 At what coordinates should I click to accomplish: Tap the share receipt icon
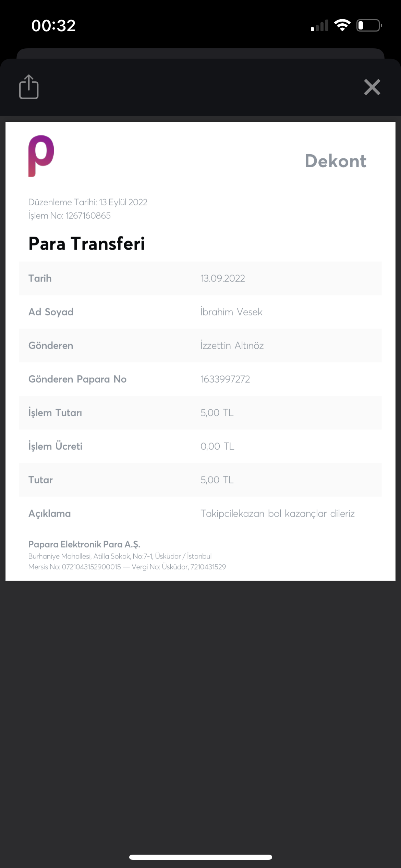click(29, 87)
